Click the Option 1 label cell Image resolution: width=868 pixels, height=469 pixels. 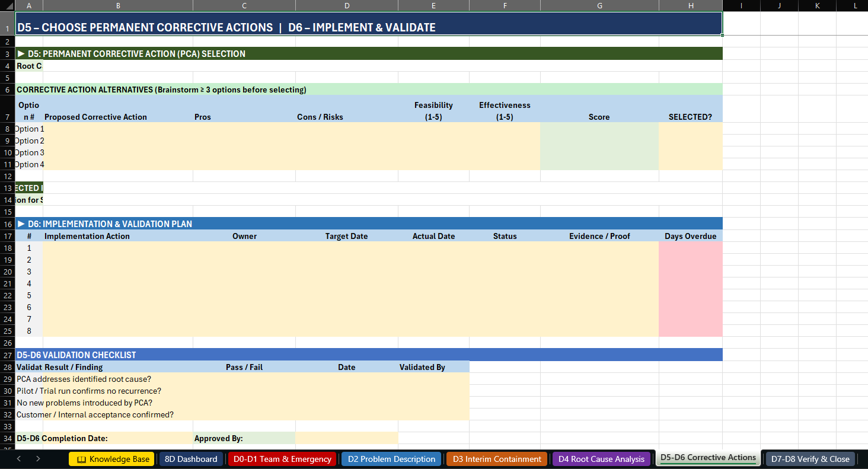coord(28,129)
